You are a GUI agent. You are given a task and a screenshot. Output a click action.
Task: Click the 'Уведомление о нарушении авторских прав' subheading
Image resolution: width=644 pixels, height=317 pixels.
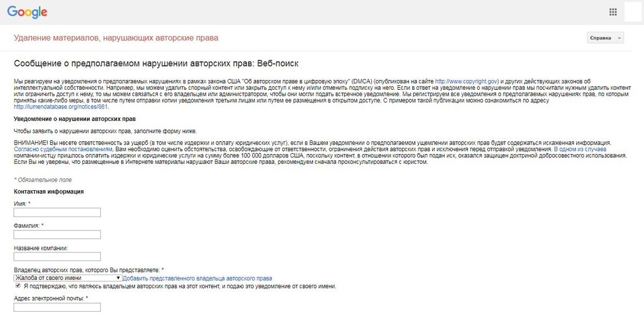(75, 119)
